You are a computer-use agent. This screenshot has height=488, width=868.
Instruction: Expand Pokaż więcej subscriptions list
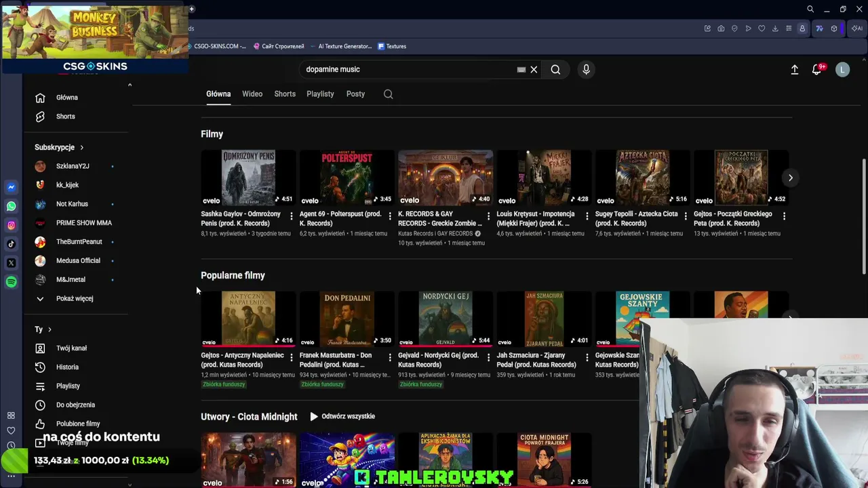tap(75, 298)
